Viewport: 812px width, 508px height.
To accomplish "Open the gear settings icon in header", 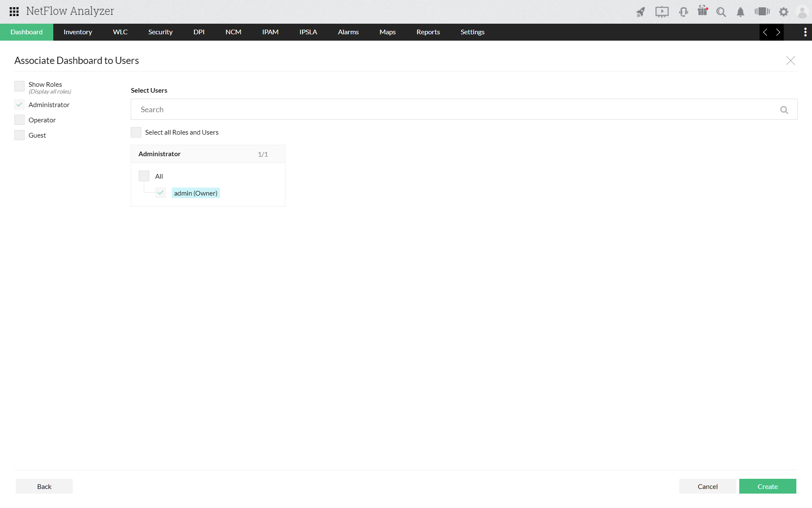I will coord(784,12).
